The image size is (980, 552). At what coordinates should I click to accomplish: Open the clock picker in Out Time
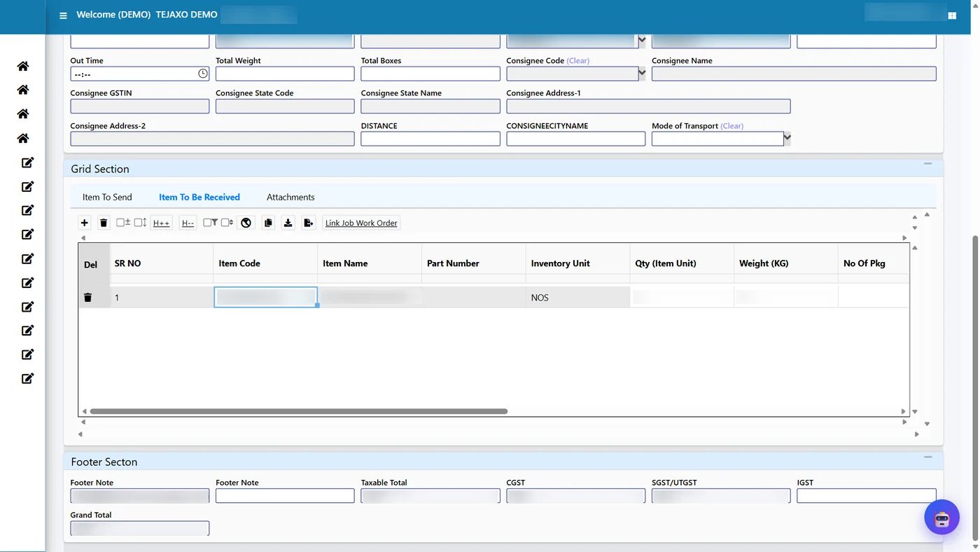(202, 74)
